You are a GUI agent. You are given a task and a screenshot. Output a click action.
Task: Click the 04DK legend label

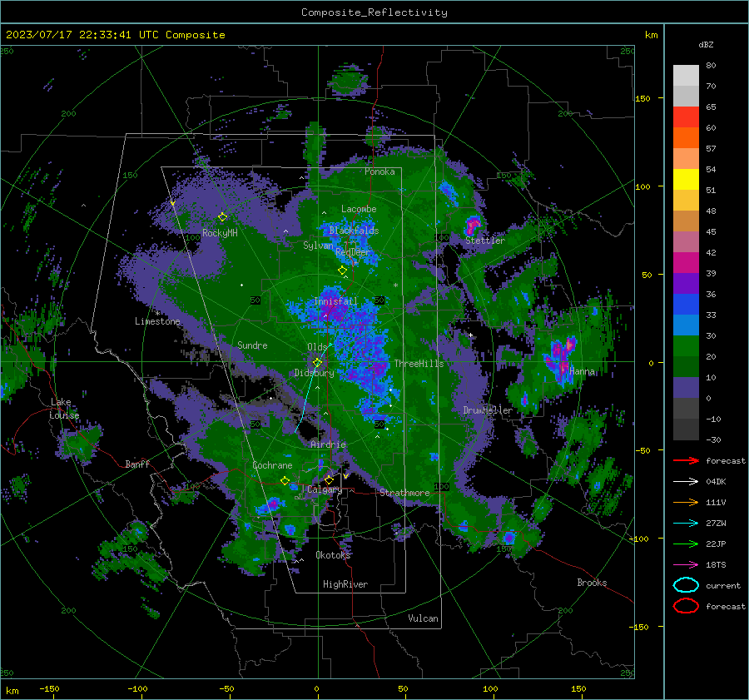click(x=716, y=482)
